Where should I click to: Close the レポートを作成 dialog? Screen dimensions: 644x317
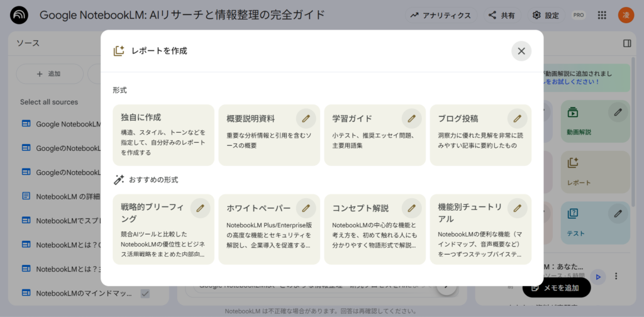[521, 51]
